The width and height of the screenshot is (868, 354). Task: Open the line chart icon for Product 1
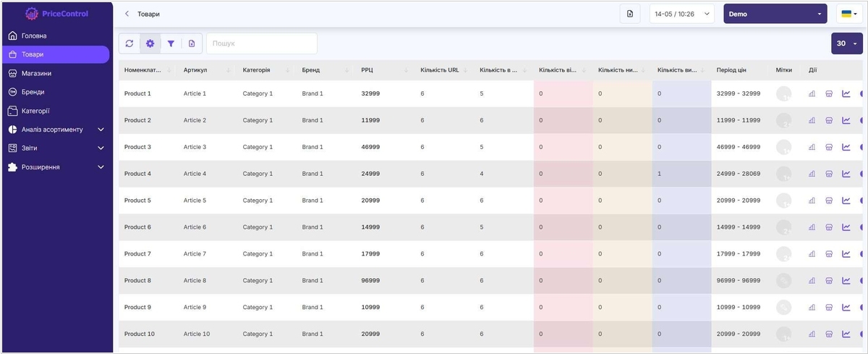846,93
